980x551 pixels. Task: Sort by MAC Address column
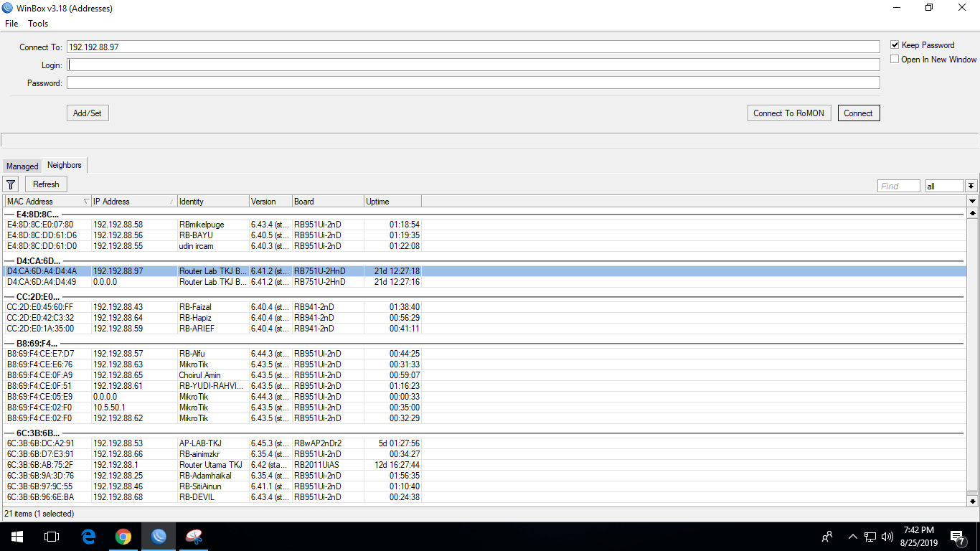[48, 202]
